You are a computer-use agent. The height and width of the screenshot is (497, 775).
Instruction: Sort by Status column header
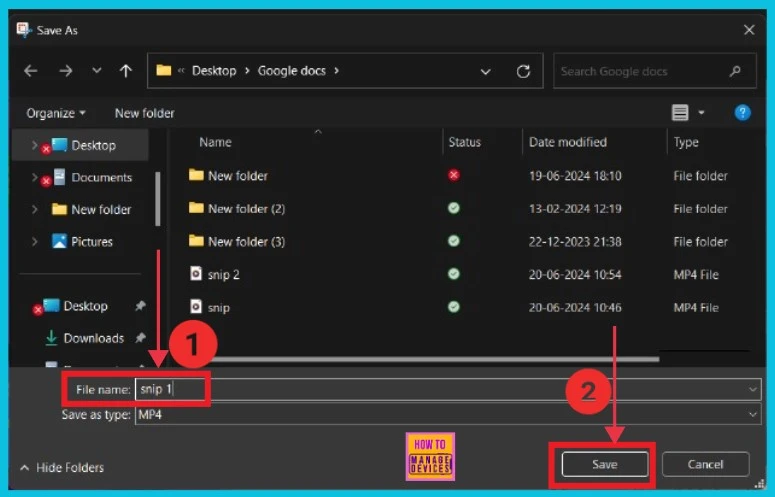click(x=464, y=142)
